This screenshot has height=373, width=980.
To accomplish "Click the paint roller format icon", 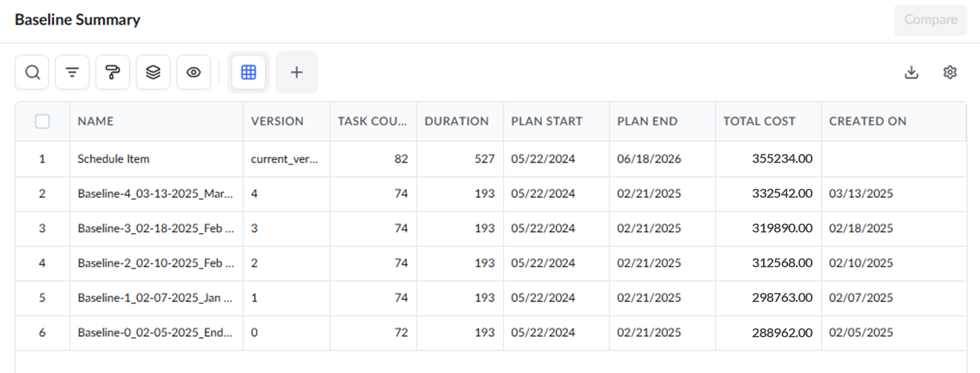I will click(x=113, y=72).
